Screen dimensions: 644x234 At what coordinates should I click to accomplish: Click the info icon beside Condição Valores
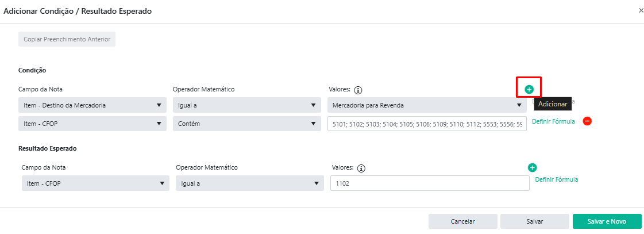(x=358, y=90)
